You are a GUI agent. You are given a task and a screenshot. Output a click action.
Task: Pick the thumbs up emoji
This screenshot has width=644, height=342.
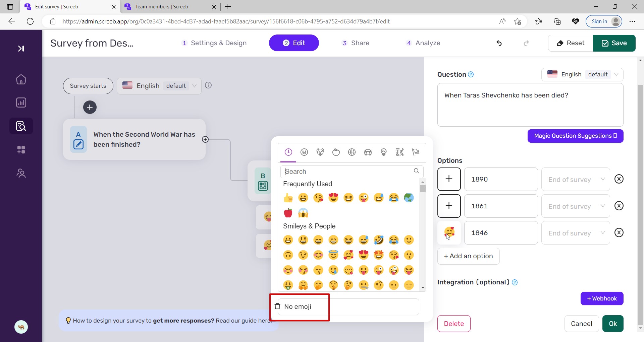click(x=288, y=198)
